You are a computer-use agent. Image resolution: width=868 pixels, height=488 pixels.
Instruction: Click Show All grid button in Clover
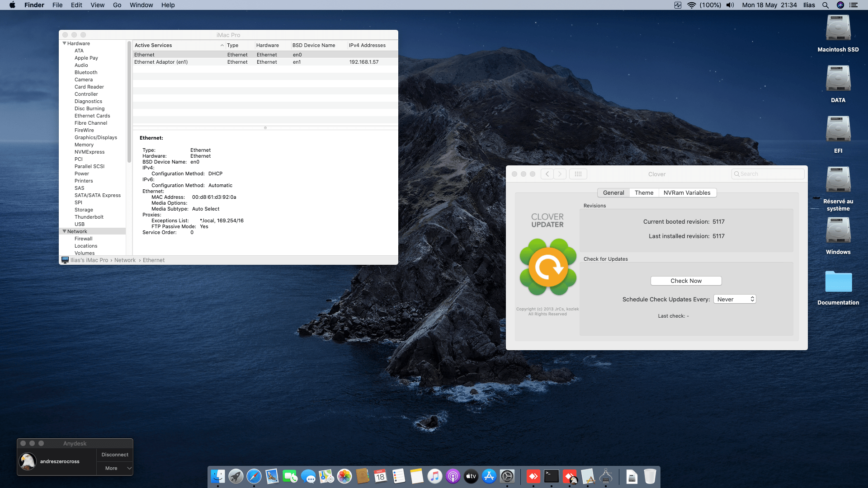pos(578,174)
